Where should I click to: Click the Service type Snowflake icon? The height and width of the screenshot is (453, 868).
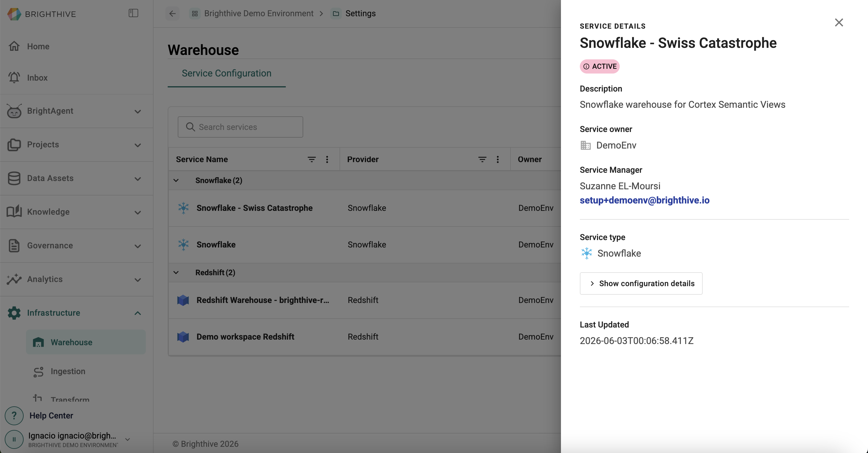pyautogui.click(x=586, y=253)
